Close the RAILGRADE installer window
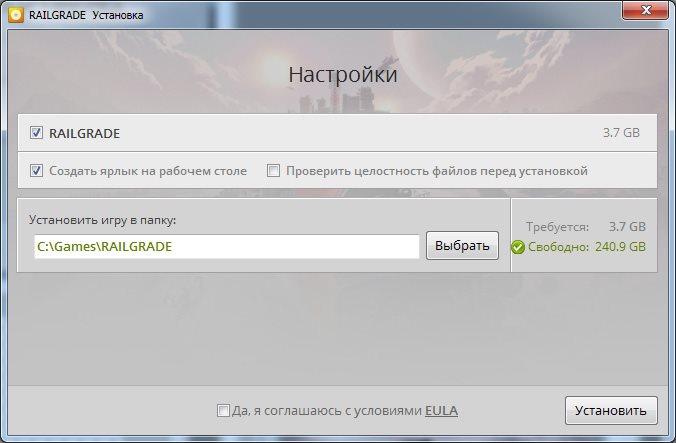The height and width of the screenshot is (443, 676). 645,10
